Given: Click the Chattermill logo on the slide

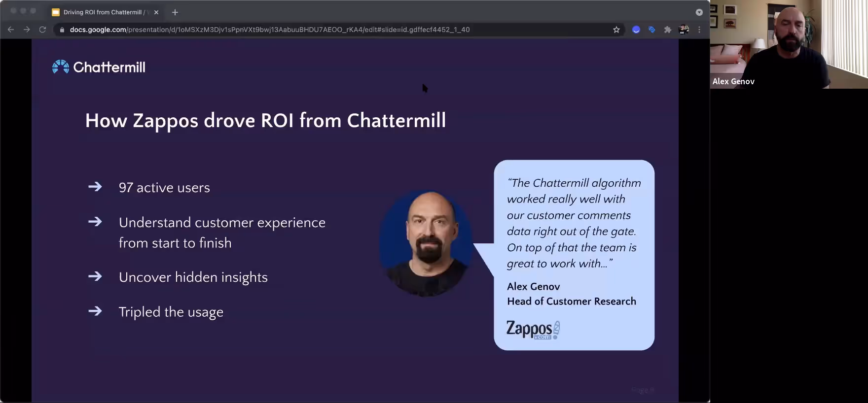Looking at the screenshot, I should 99,67.
